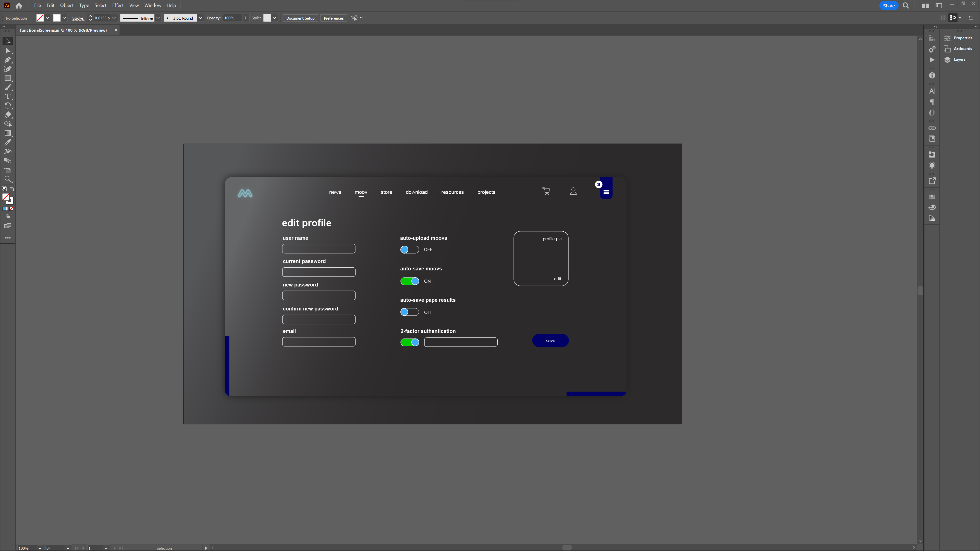Open the Effect menu
The image size is (980, 551).
(x=118, y=5)
